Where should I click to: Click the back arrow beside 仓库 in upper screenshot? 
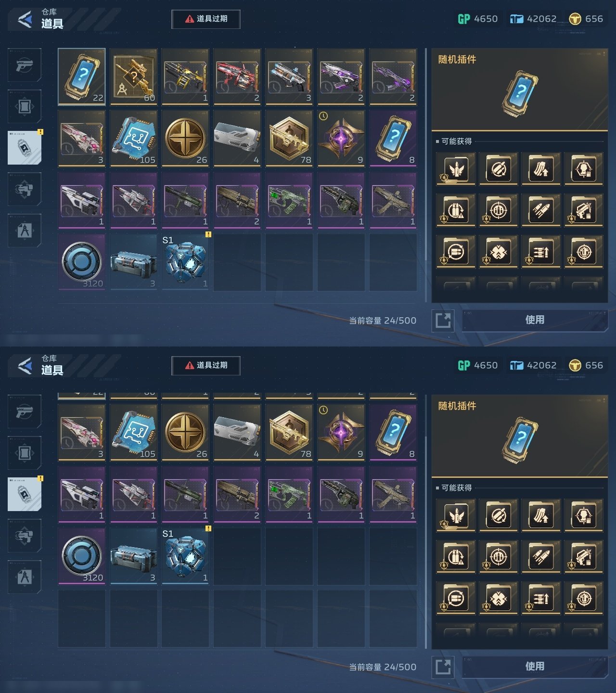pos(25,20)
